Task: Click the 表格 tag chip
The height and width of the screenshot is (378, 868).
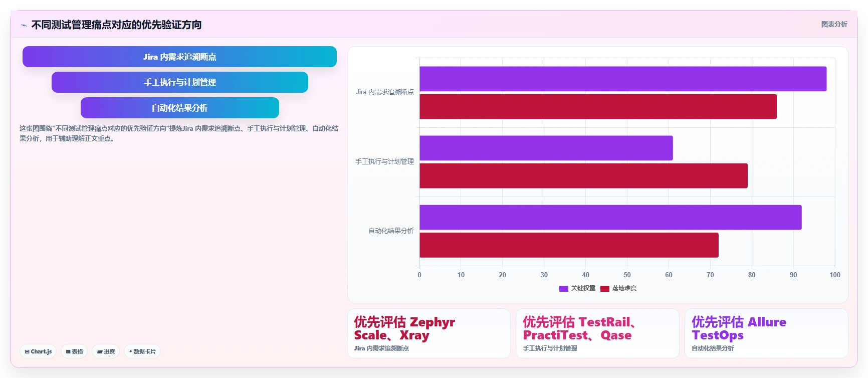Action: pyautogui.click(x=74, y=351)
